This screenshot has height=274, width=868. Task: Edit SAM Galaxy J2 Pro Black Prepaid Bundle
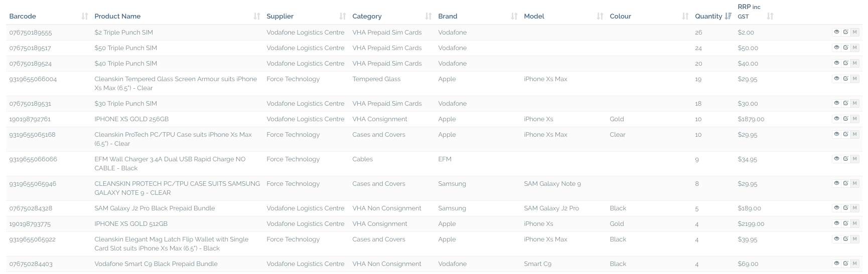click(x=845, y=208)
